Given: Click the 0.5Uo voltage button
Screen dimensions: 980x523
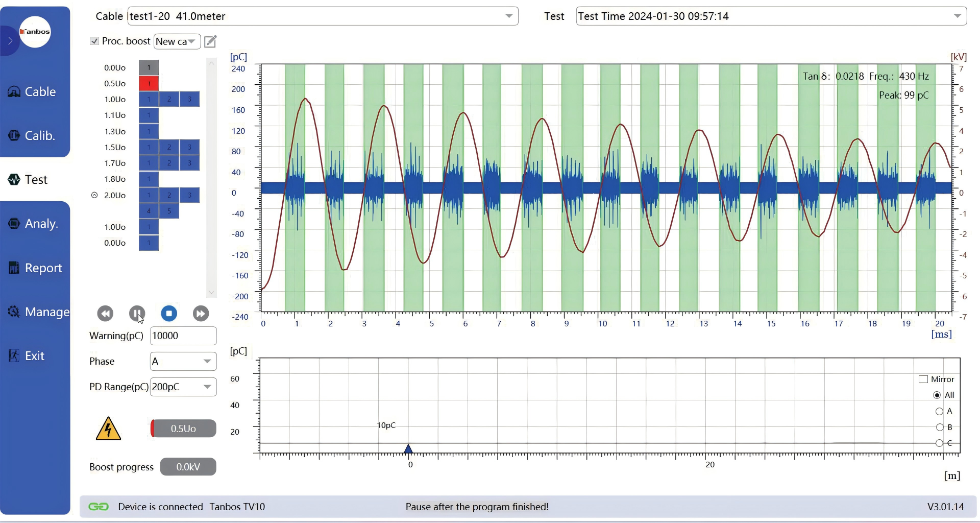Looking at the screenshot, I should 183,429.
